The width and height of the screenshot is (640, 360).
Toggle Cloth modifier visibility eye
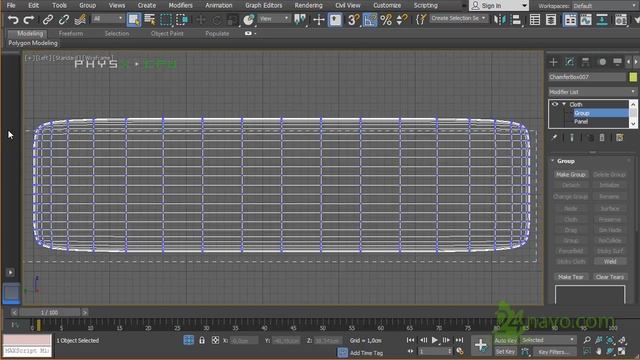[555, 104]
